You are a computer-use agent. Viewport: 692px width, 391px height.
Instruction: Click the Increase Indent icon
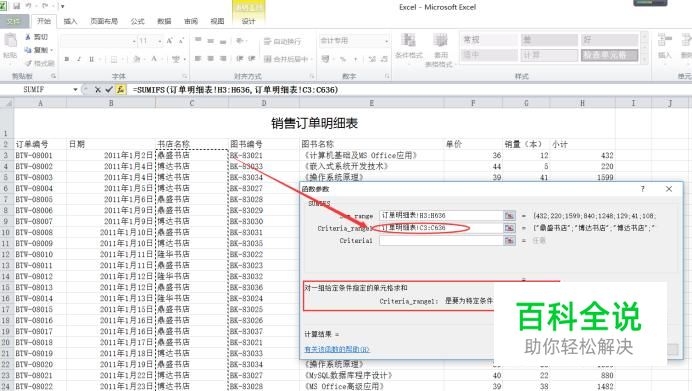pyautogui.click(x=252, y=58)
